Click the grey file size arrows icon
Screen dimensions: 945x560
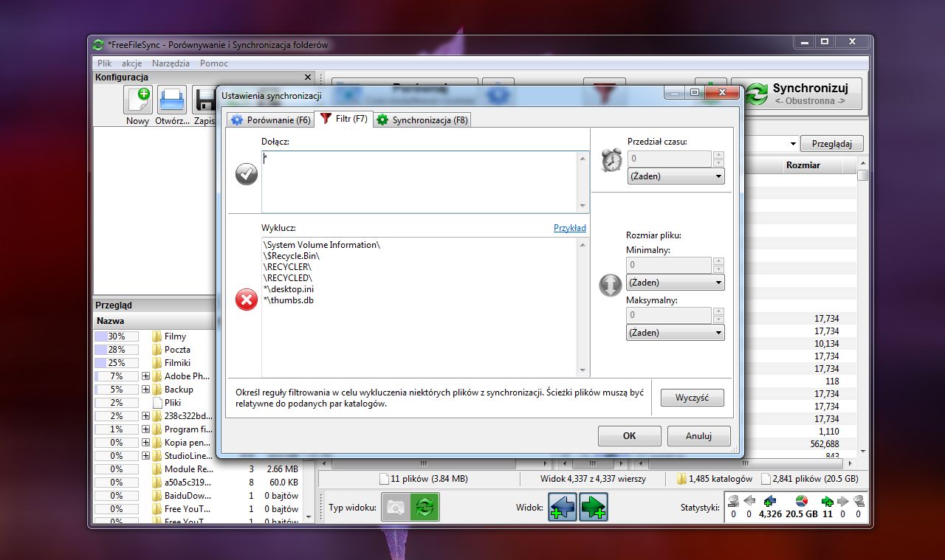point(611,285)
